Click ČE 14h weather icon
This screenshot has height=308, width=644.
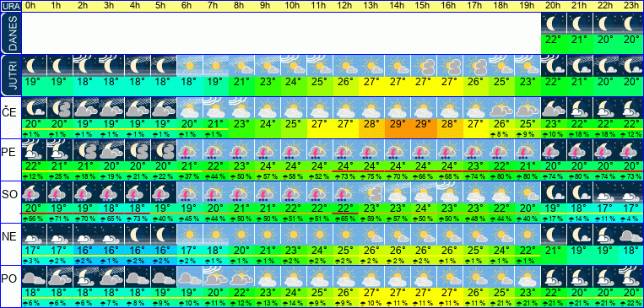point(398,108)
